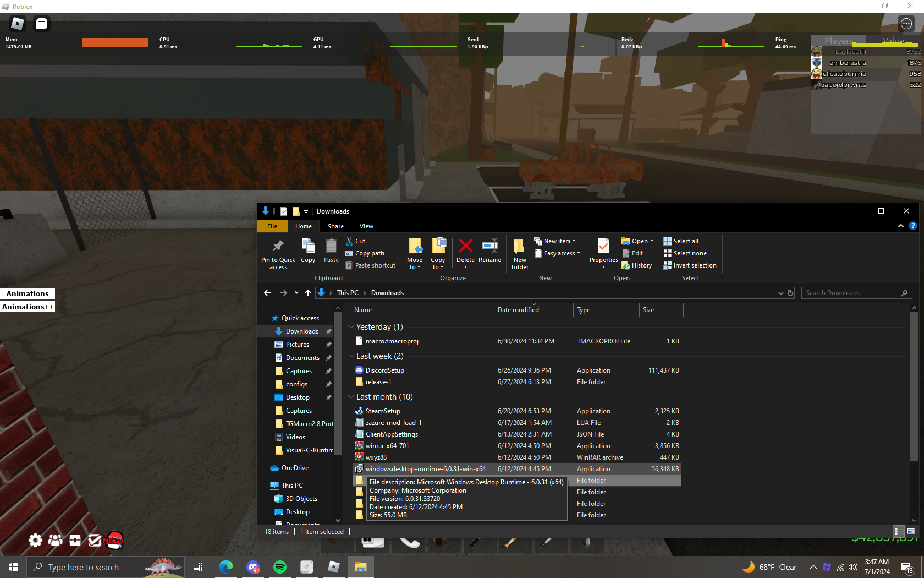The height and width of the screenshot is (578, 924).
Task: Collapse the Last week group
Action: coord(351,356)
